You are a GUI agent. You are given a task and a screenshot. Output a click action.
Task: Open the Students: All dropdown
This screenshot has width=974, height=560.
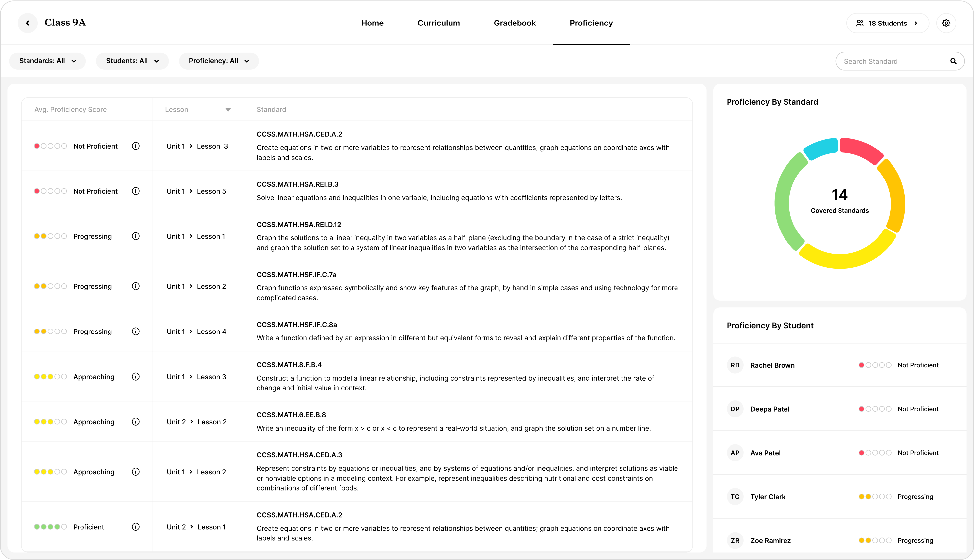[x=132, y=61]
